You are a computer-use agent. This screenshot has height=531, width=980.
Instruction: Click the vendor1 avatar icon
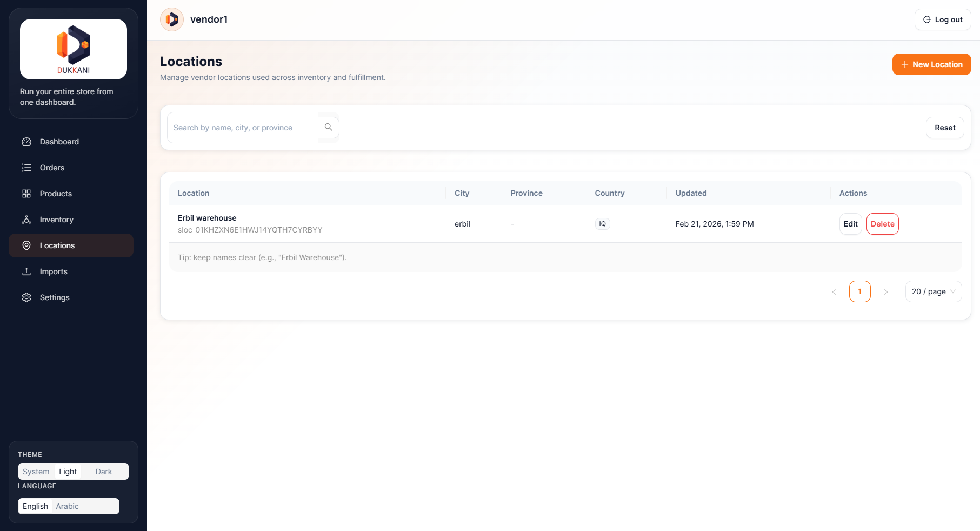click(x=172, y=19)
